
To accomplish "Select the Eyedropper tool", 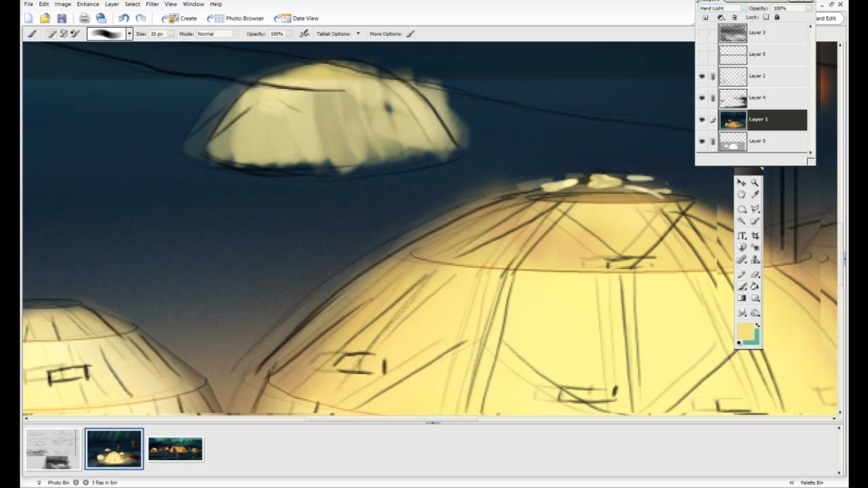I will [755, 194].
